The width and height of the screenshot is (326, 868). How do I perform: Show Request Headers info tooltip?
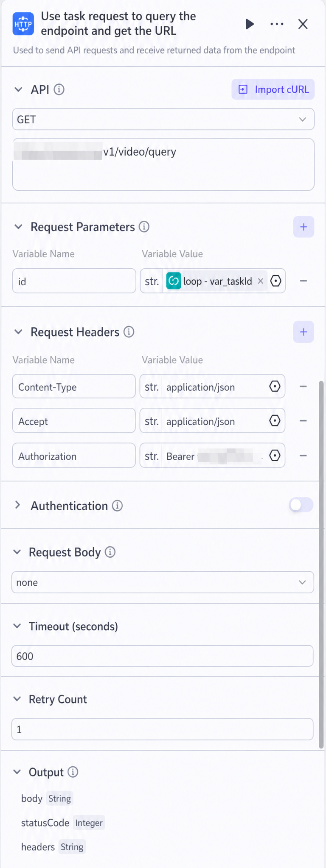coord(129,332)
